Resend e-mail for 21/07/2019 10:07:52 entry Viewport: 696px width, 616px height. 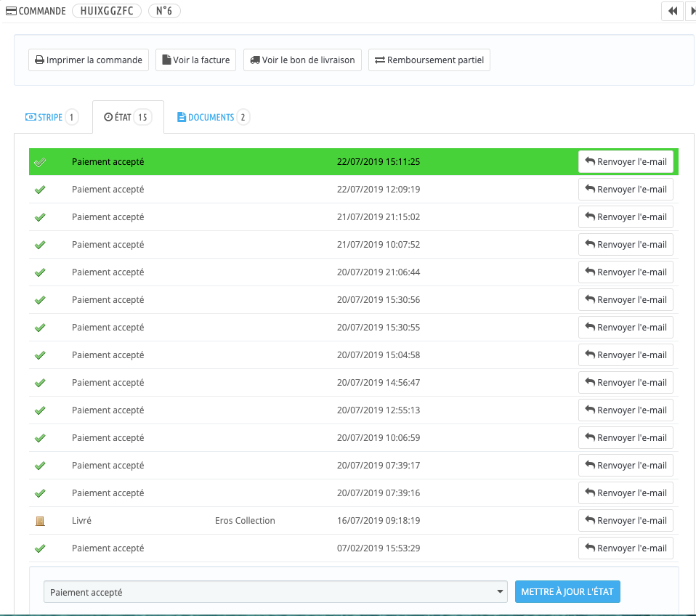626,245
